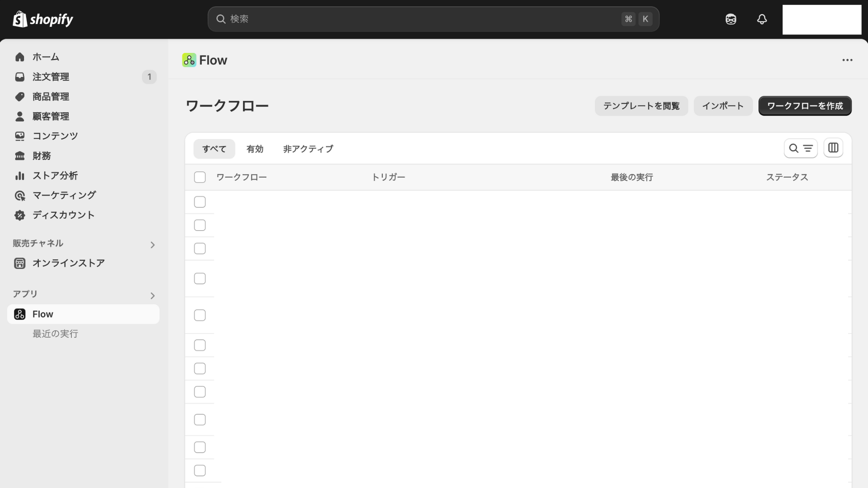Click the ディスカウント percent badge icon
This screenshot has width=868, height=488.
pyautogui.click(x=19, y=215)
